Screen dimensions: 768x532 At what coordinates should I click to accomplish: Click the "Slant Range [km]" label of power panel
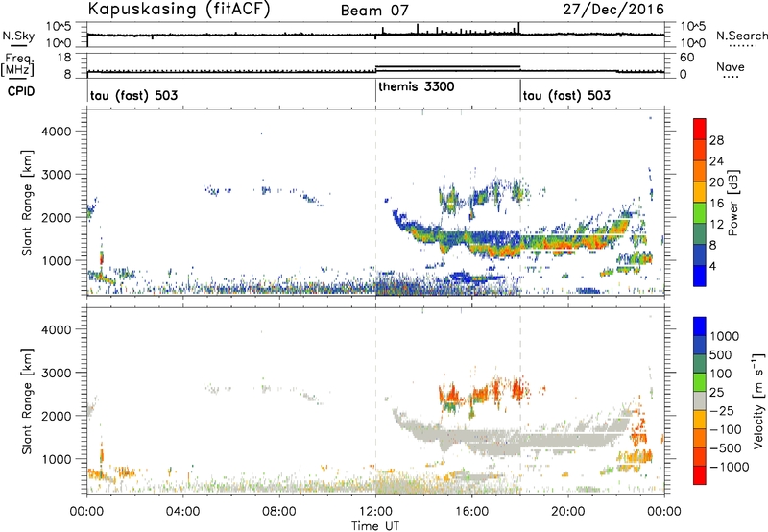coord(27,203)
